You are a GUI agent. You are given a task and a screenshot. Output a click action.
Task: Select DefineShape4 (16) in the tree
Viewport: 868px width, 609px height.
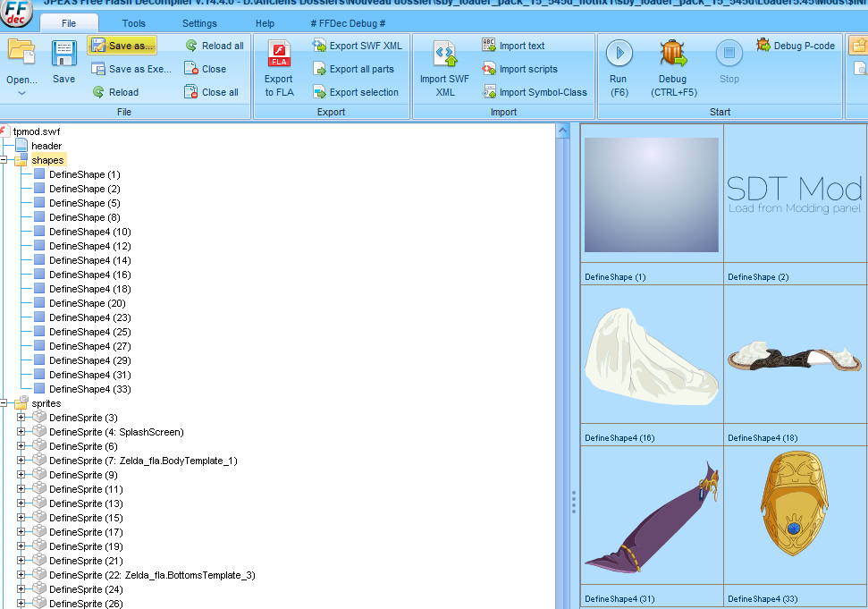[89, 275]
